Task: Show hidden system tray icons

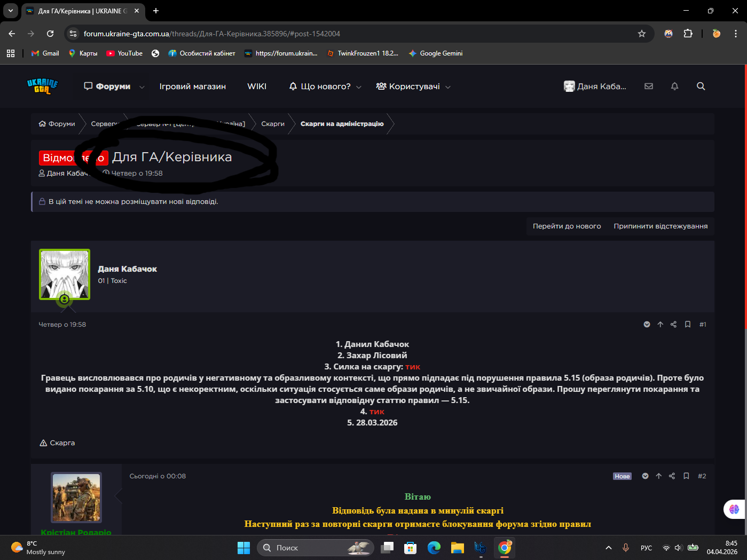Action: [609, 548]
